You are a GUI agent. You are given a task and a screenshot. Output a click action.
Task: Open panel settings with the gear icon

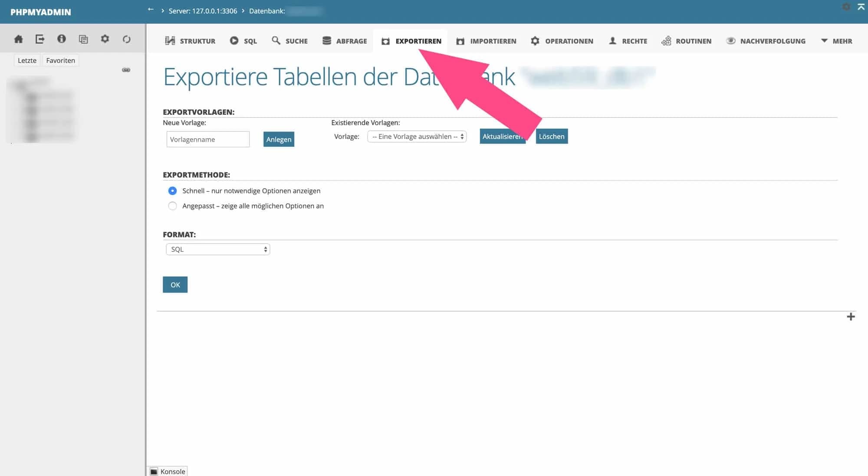(x=105, y=39)
